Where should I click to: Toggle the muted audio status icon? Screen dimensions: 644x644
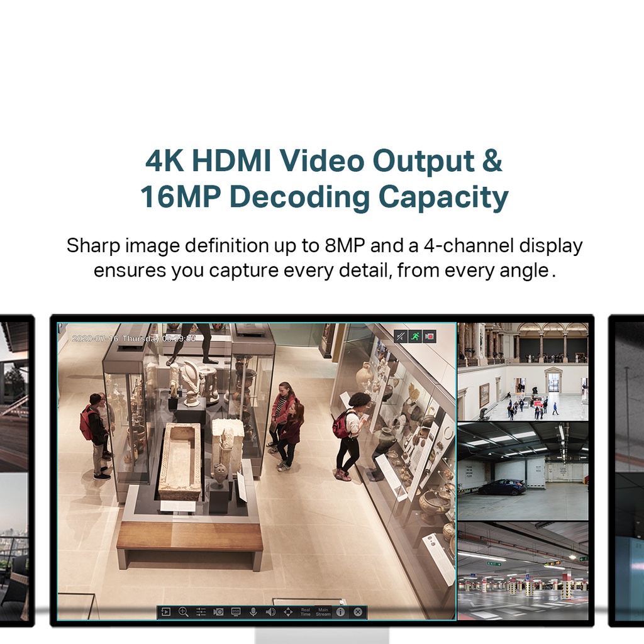pos(401,336)
